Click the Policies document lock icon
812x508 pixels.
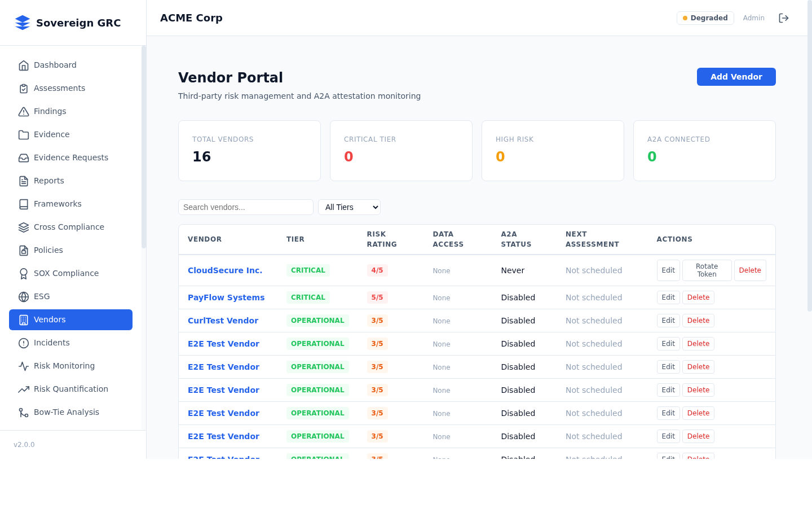tap(24, 251)
